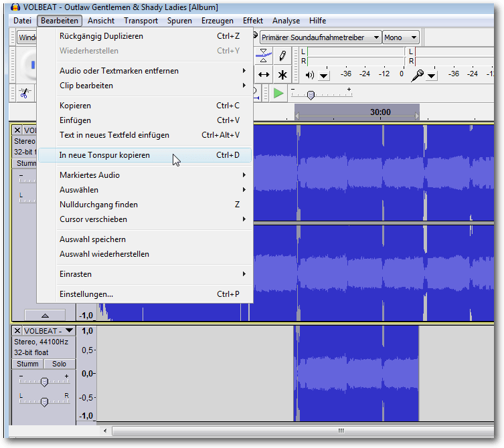Open output meter dropdown arrow
The width and height of the screenshot is (504, 448).
324,76
